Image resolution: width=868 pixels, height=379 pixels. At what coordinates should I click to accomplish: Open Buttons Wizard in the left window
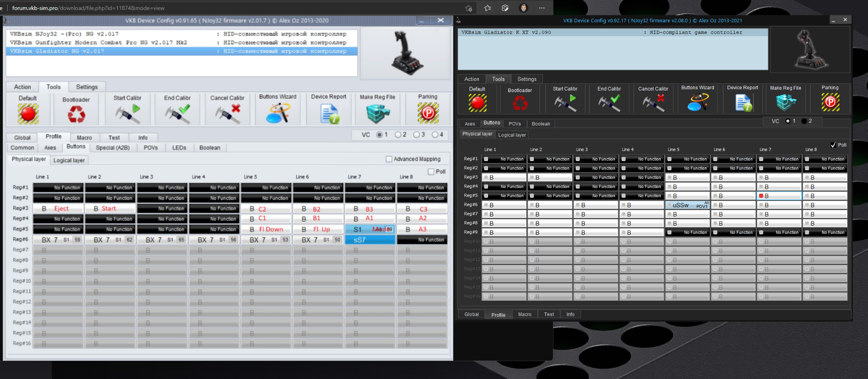pos(278,113)
